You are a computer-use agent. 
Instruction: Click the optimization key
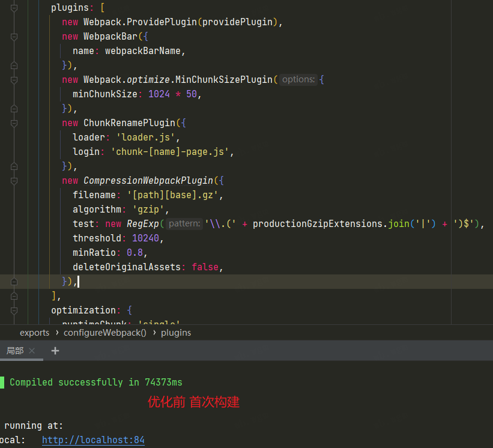(83, 310)
